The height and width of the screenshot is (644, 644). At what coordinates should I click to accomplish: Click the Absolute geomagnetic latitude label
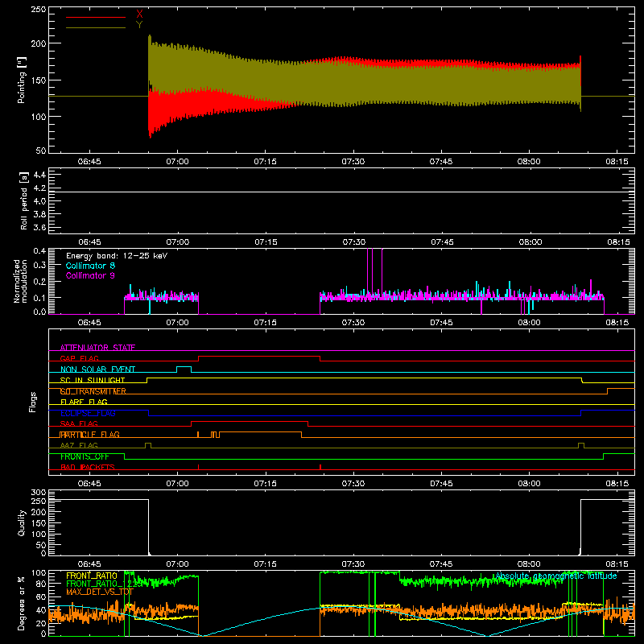(556, 576)
